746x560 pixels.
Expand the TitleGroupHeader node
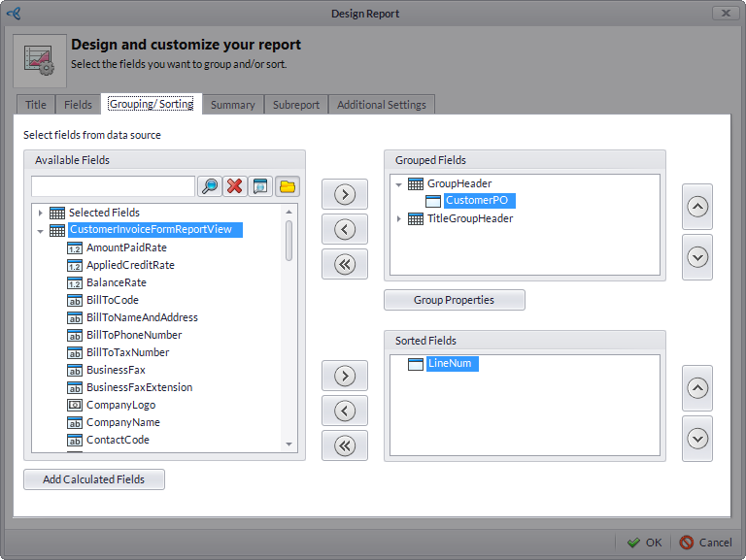click(x=399, y=219)
